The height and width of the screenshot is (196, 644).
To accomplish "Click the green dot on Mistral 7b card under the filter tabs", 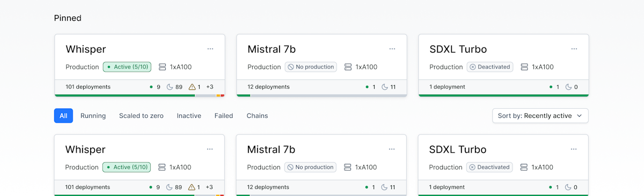I will (x=367, y=187).
